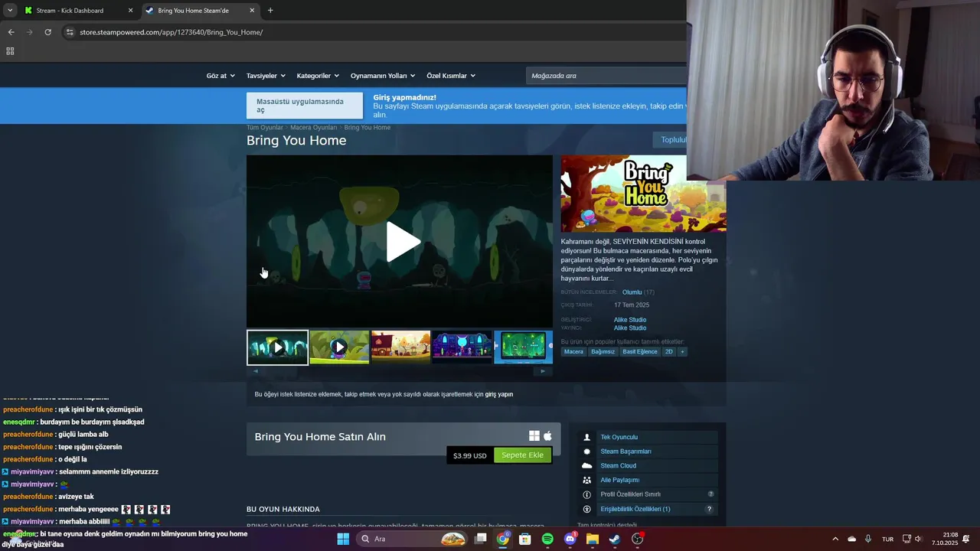Open Microsoft Store from the taskbar
This screenshot has width=980, height=551.
(x=525, y=539)
